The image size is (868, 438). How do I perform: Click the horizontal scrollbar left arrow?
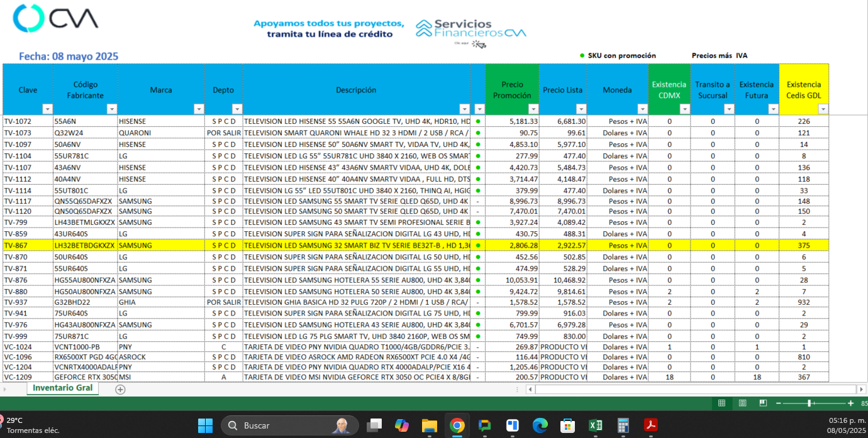click(x=531, y=390)
